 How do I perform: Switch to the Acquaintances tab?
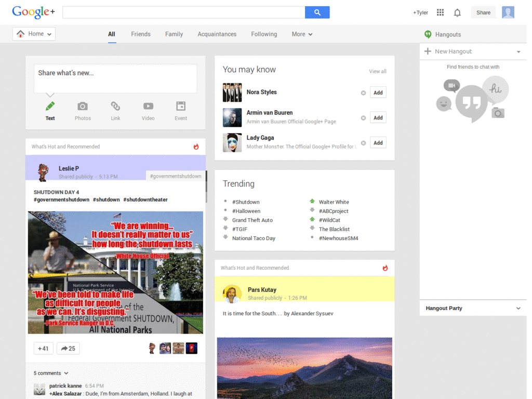pos(217,34)
